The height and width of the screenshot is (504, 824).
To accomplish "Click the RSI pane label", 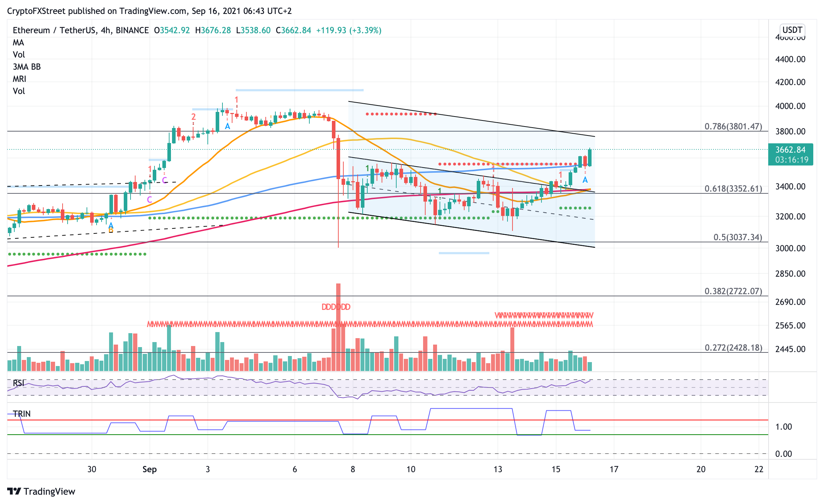I will [19, 383].
